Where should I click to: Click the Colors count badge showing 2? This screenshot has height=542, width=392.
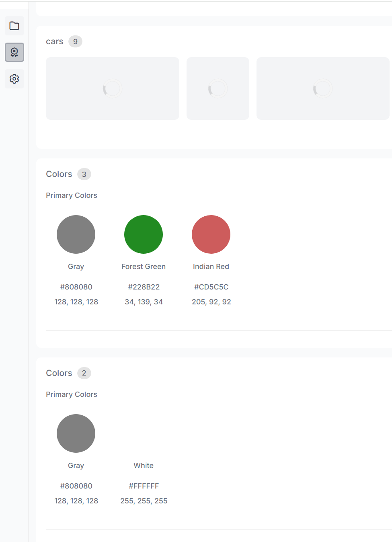click(84, 373)
